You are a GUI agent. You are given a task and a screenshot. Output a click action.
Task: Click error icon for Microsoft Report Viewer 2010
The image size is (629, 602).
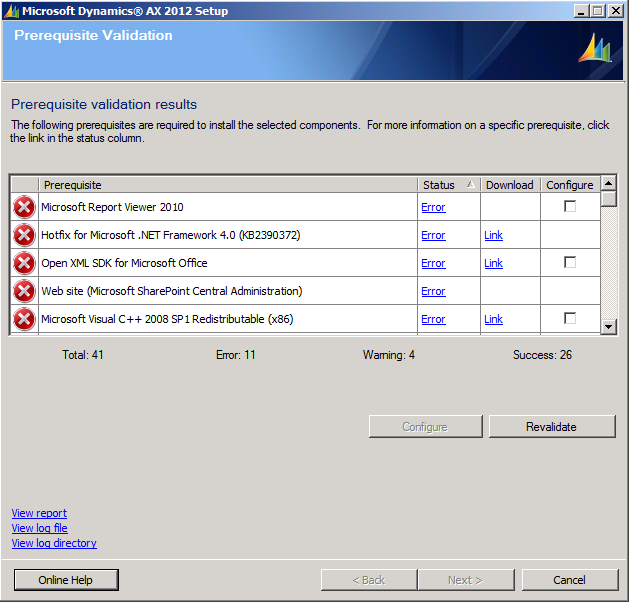click(x=24, y=207)
